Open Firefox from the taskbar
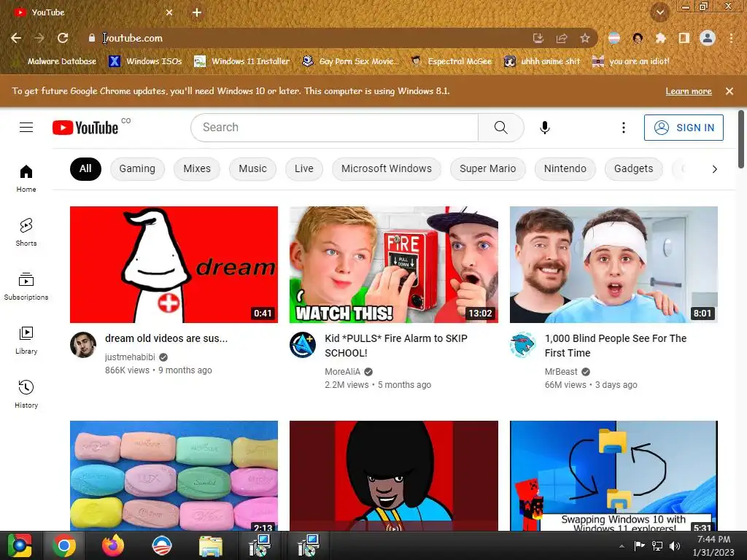Image resolution: width=747 pixels, height=560 pixels. pos(113,545)
